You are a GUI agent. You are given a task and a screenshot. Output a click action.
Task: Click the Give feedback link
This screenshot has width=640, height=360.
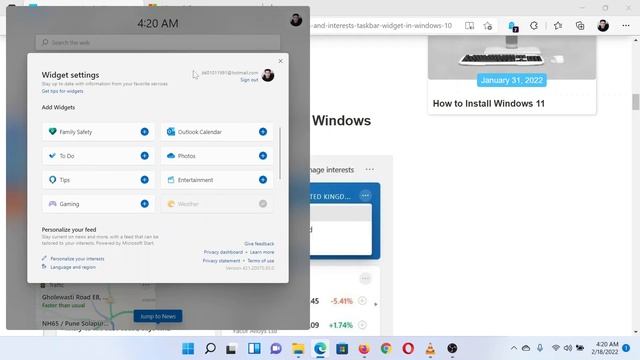pyautogui.click(x=259, y=244)
